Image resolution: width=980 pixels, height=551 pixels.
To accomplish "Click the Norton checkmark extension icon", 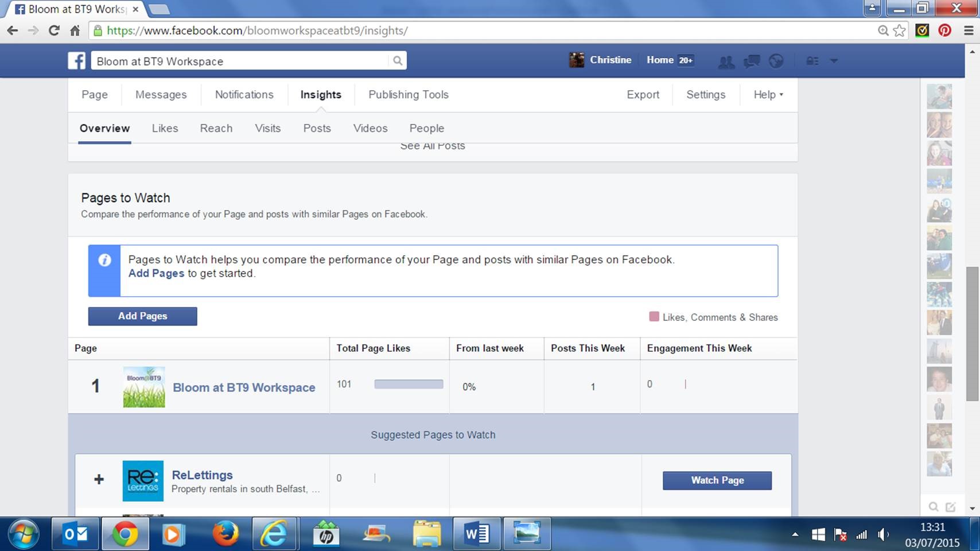I will pyautogui.click(x=922, y=30).
